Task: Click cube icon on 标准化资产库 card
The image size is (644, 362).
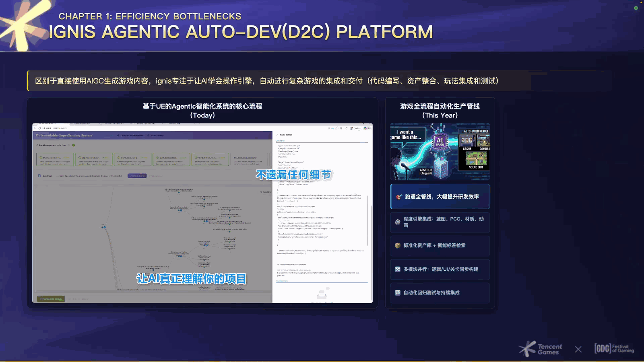Action: coord(398,245)
